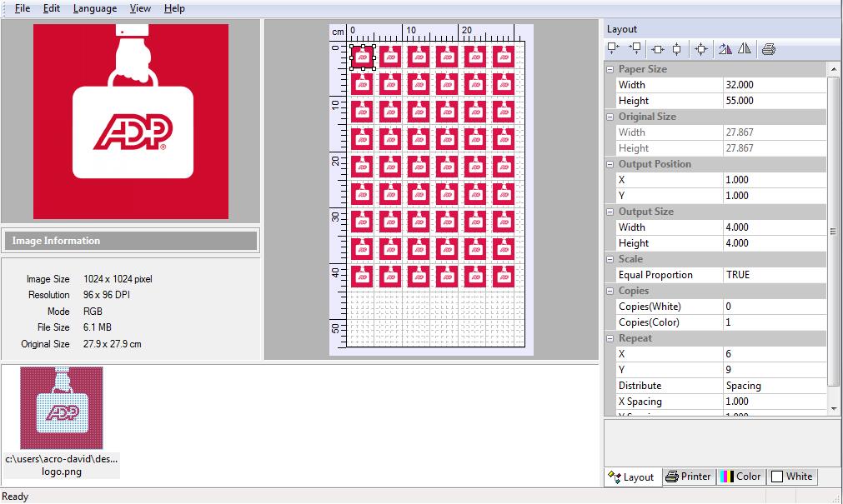This screenshot has width=843, height=504.
Task: Switch to the Color tab
Action: pos(740,477)
